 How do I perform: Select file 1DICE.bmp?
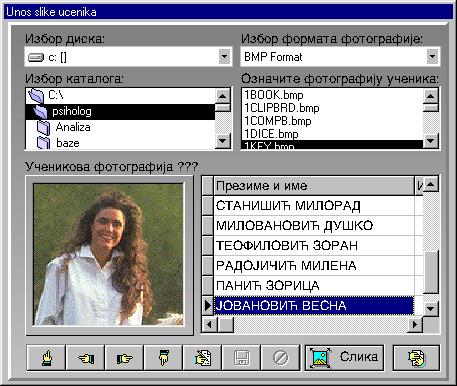click(x=332, y=134)
